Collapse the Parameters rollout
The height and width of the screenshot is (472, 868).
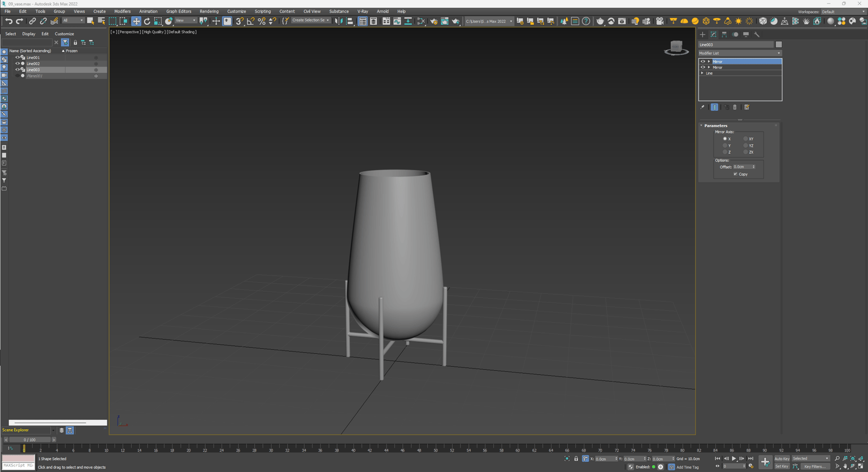click(715, 125)
